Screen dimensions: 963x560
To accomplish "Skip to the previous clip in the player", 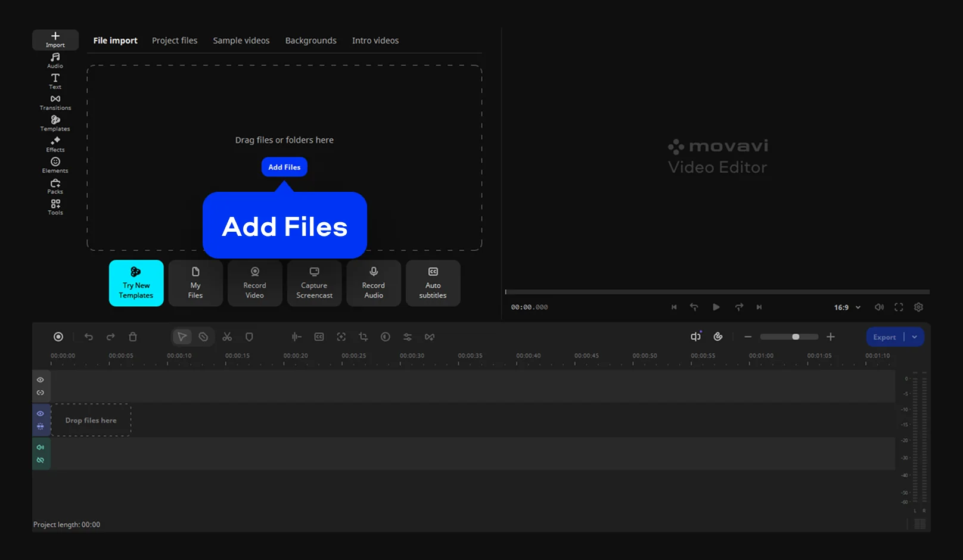I will pyautogui.click(x=674, y=307).
